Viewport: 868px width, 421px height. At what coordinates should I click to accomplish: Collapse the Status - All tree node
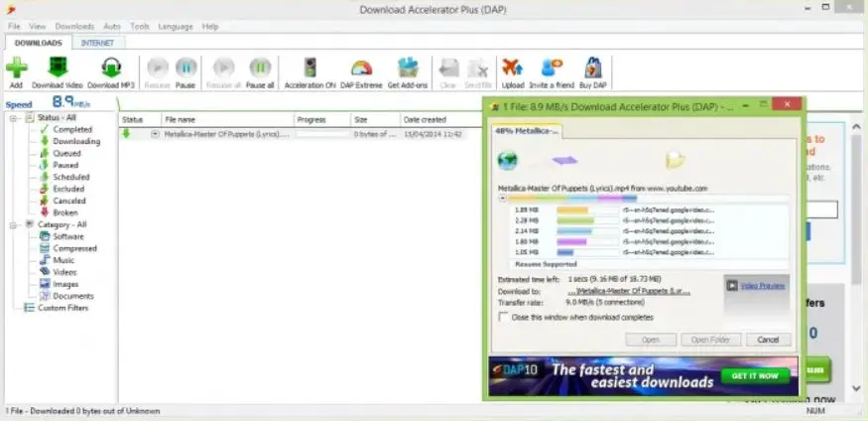(x=13, y=118)
